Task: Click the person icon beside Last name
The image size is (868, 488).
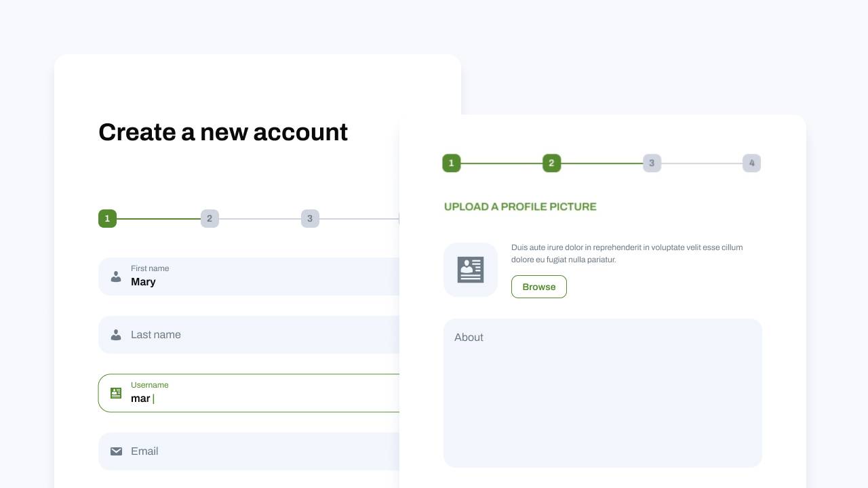Action: [116, 335]
